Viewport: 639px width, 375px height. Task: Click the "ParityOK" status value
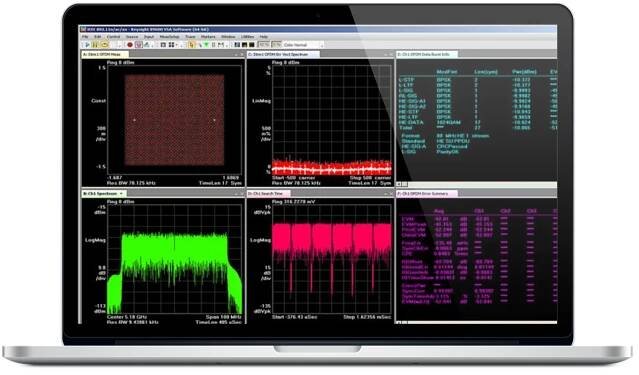tap(447, 151)
